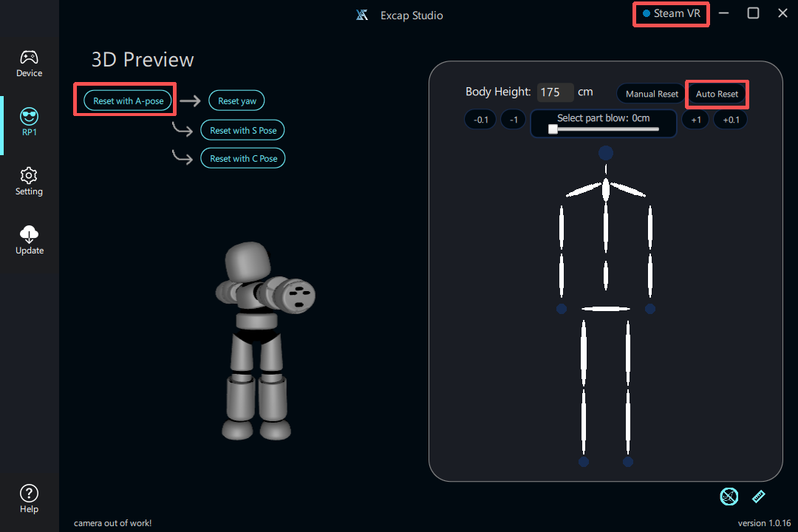The image size is (798, 532).
Task: Open the Device page in the sidebar
Action: click(30, 63)
